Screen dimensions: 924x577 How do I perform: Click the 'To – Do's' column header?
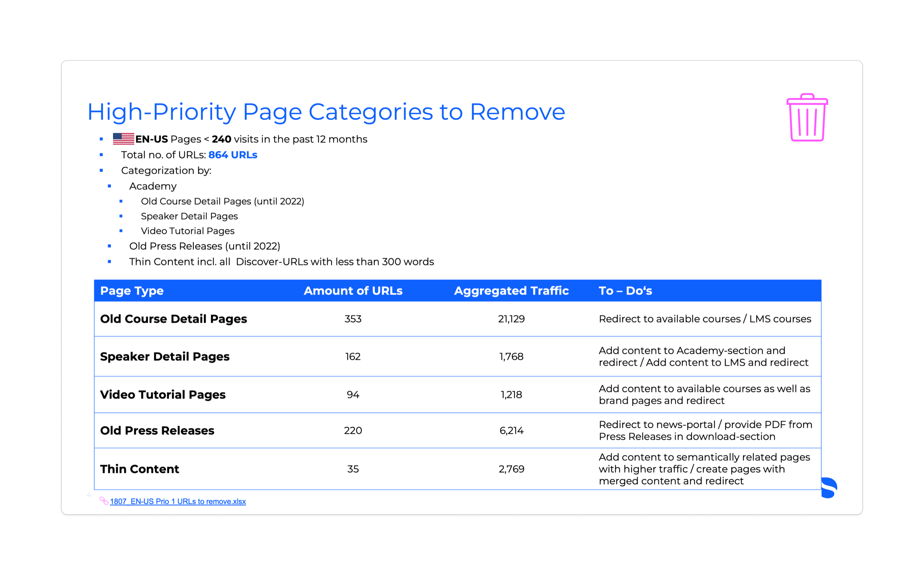click(x=625, y=291)
